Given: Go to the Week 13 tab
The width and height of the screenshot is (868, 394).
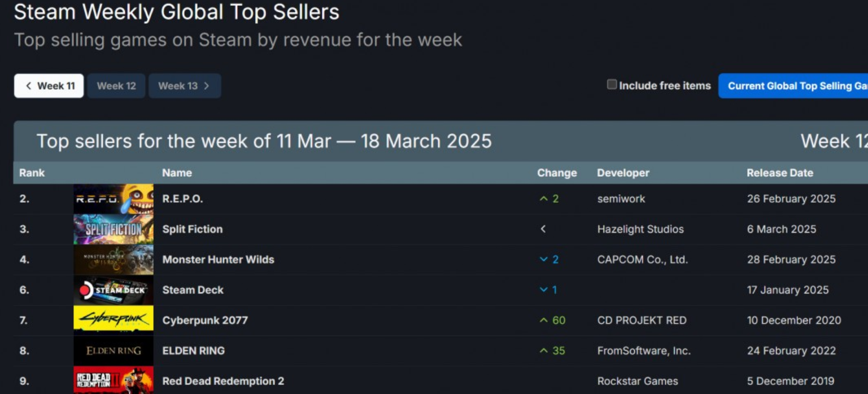Looking at the screenshot, I should (x=185, y=86).
